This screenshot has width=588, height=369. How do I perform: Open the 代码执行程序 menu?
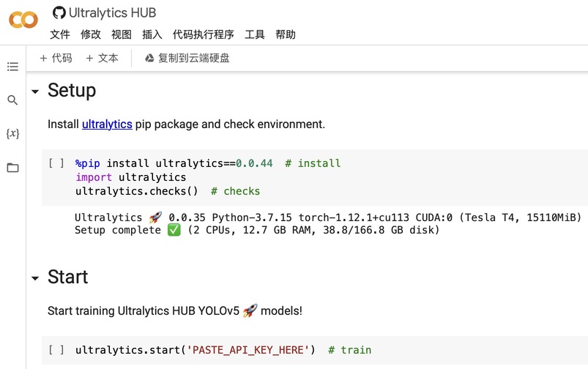(x=203, y=34)
